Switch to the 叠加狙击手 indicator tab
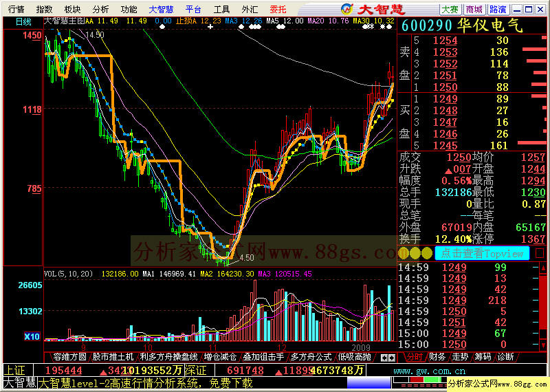The height and width of the screenshot is (392, 550). tap(263, 357)
